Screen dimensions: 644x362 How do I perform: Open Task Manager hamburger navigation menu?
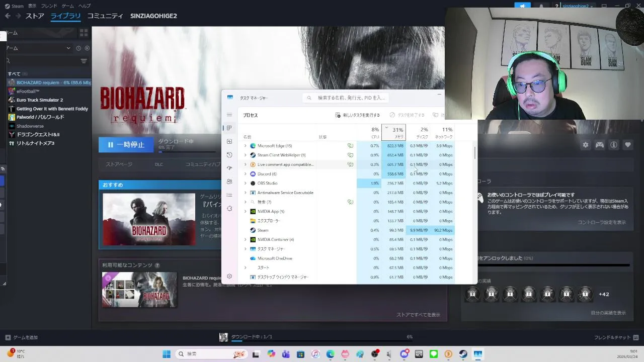229,115
